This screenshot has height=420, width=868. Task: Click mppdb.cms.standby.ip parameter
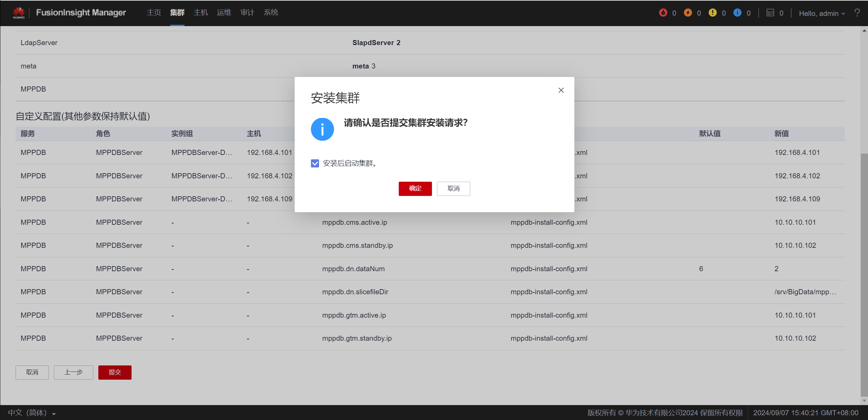pyautogui.click(x=357, y=245)
